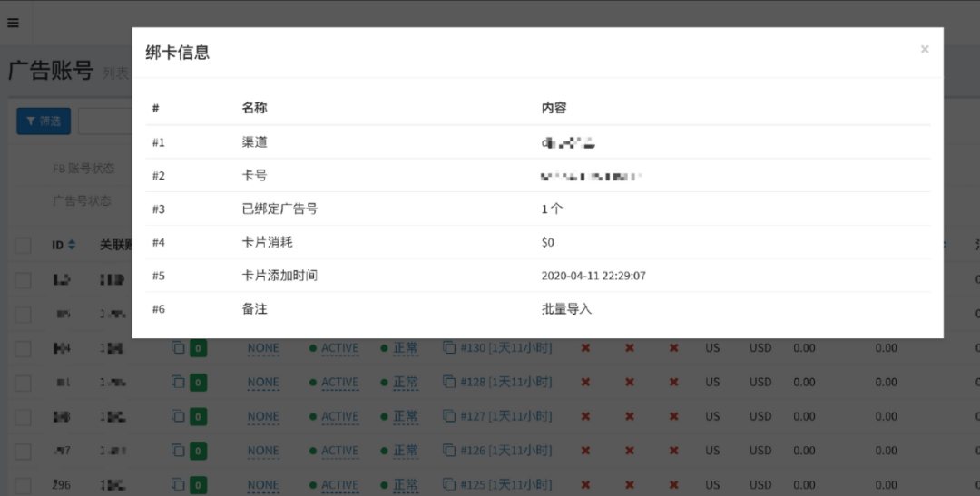Click copy icon beside green badge in #125 row
Image resolution: width=980 pixels, height=496 pixels.
178,484
